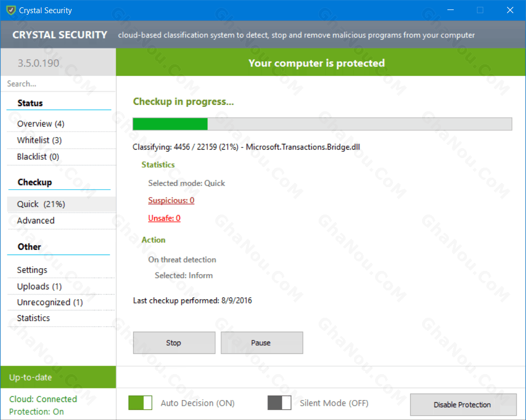
Task: Click the 'Your computer is protected' banner
Action: pyautogui.click(x=321, y=62)
